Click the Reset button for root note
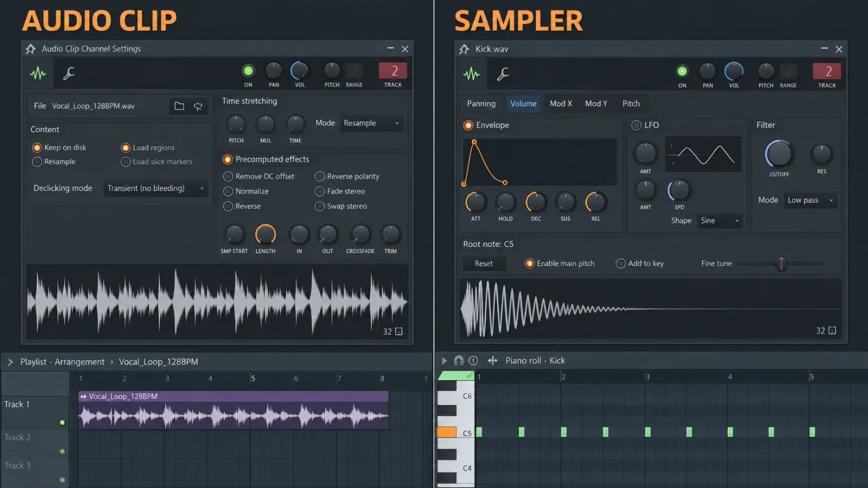The height and width of the screenshot is (488, 868). [484, 264]
